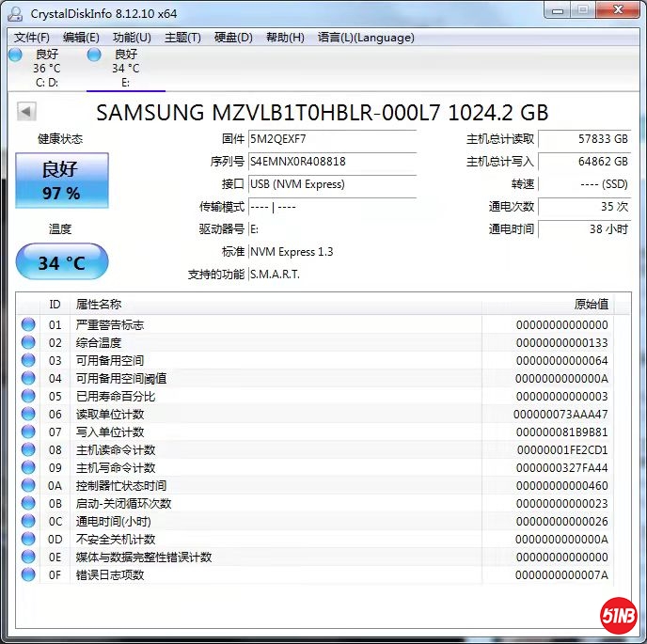The height and width of the screenshot is (644, 647).
Task: Click the 传输模式 field showing ---- | ----
Action: click(332, 207)
